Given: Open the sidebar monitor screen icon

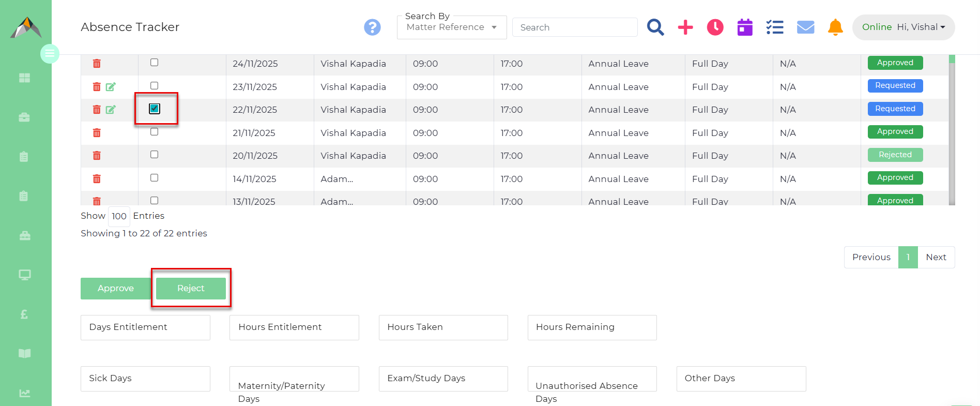Looking at the screenshot, I should coord(24,275).
